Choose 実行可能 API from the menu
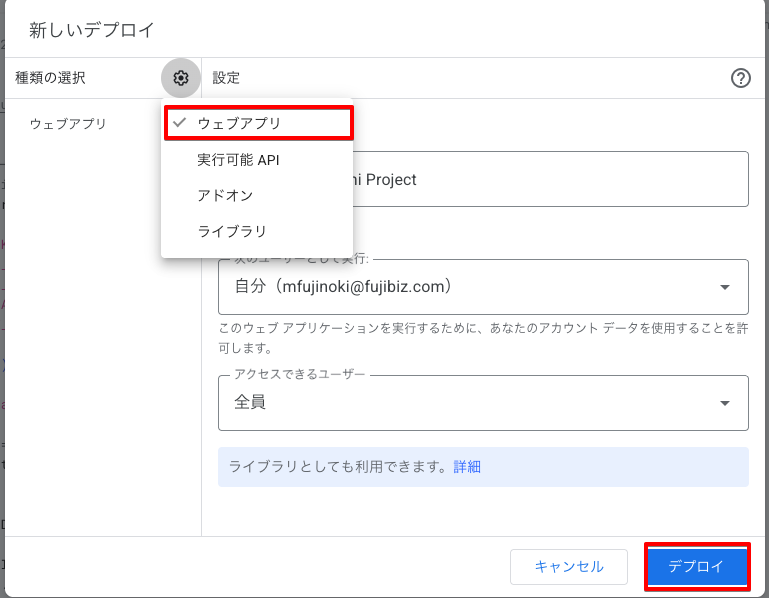Image resolution: width=769 pixels, height=598 pixels. (257, 160)
